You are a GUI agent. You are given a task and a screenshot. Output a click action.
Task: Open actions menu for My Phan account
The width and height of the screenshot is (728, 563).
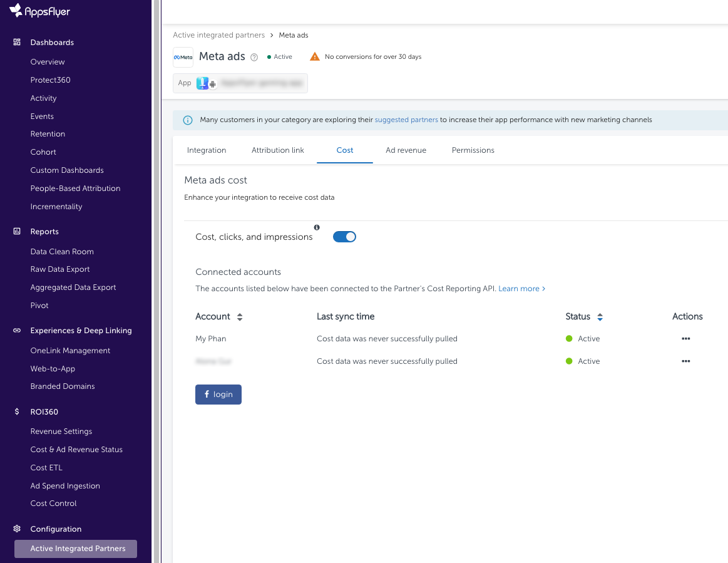point(685,339)
